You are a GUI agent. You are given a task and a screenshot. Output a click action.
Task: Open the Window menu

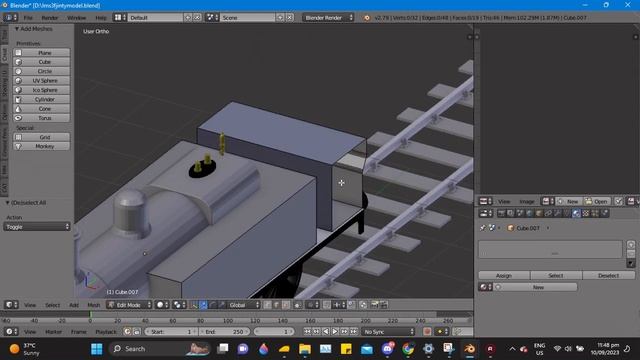coord(76,18)
